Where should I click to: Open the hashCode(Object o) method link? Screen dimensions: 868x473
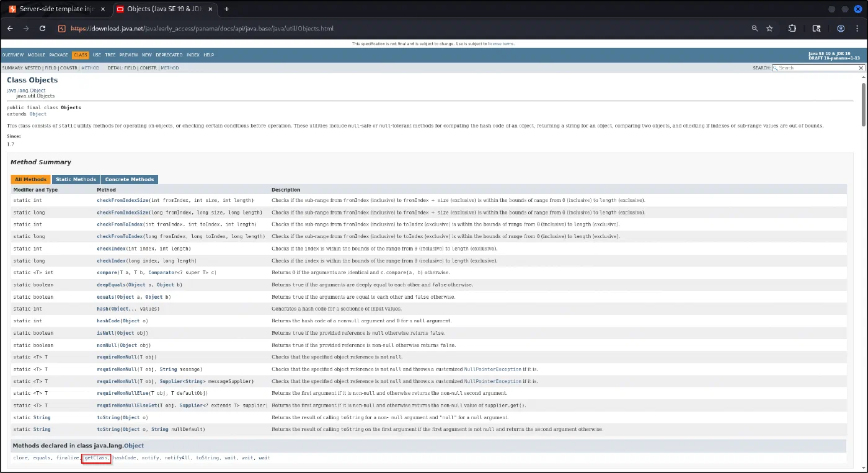108,320
